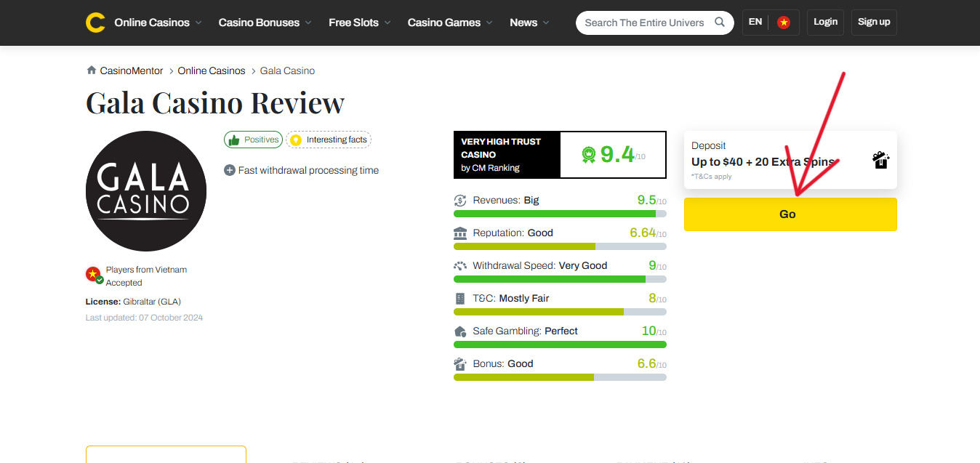Click the lightbulb Interesting facts icon

click(x=295, y=140)
